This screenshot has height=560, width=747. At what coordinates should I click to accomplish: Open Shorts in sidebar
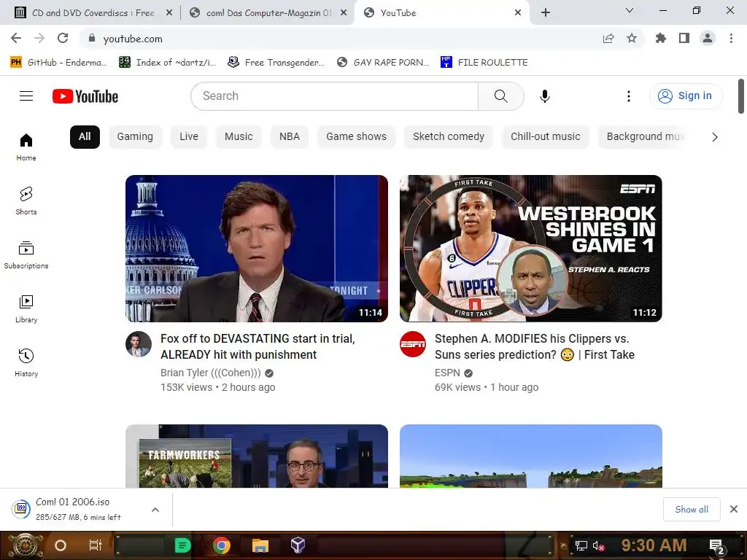[x=26, y=201]
